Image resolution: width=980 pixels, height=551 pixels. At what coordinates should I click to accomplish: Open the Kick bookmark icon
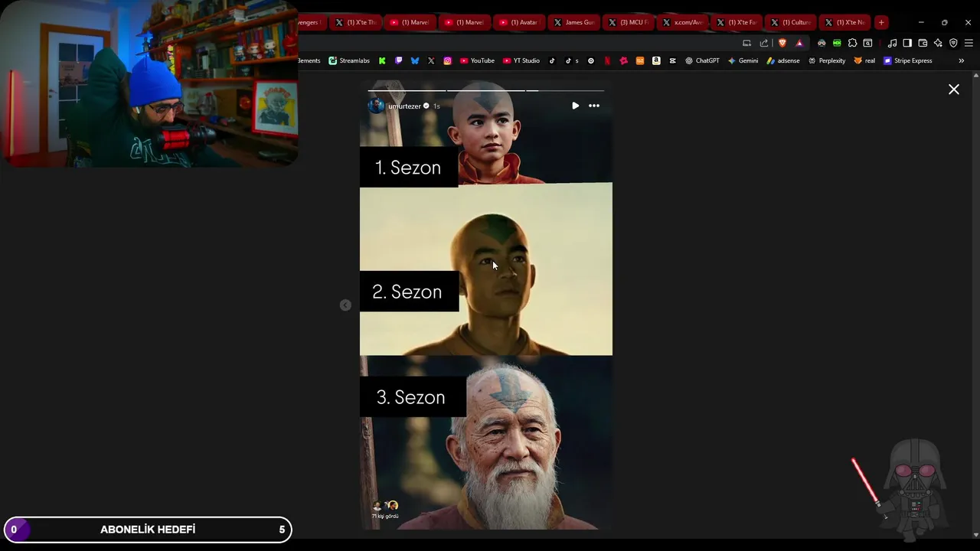[382, 60]
